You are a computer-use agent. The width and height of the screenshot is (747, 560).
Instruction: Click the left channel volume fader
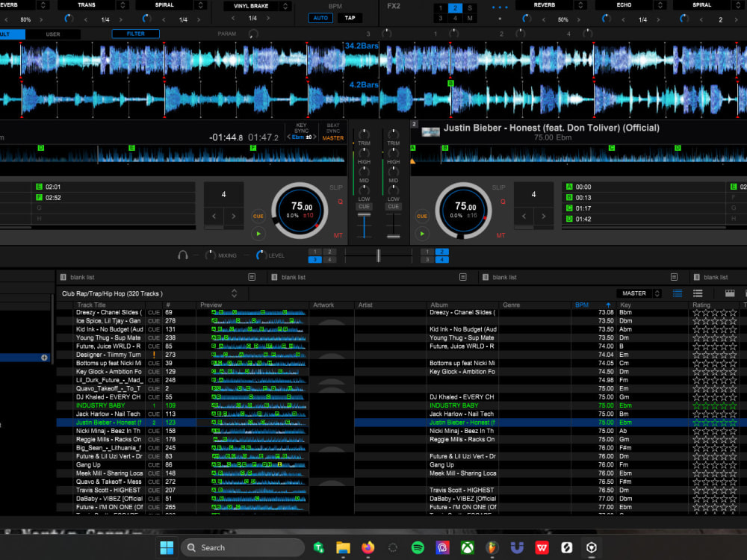(364, 215)
